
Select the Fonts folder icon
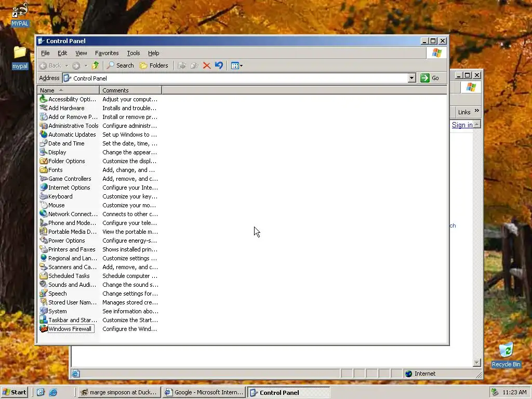tap(44, 170)
